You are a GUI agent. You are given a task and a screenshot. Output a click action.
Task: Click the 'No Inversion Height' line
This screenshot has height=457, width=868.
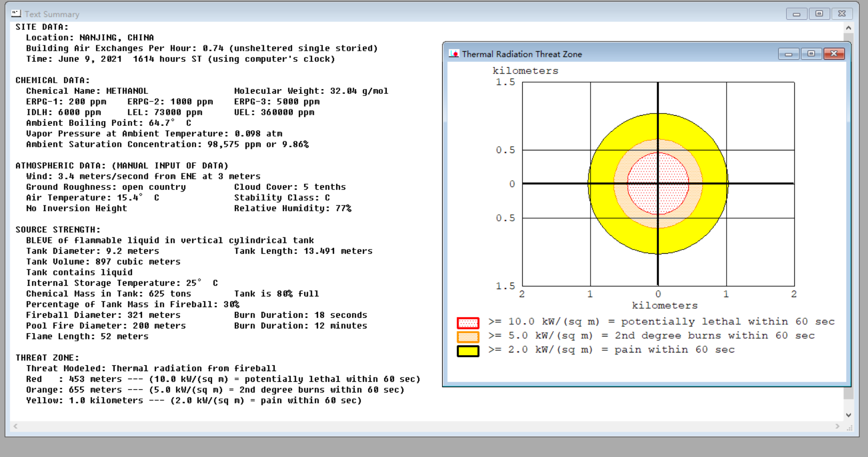pyautogui.click(x=77, y=209)
